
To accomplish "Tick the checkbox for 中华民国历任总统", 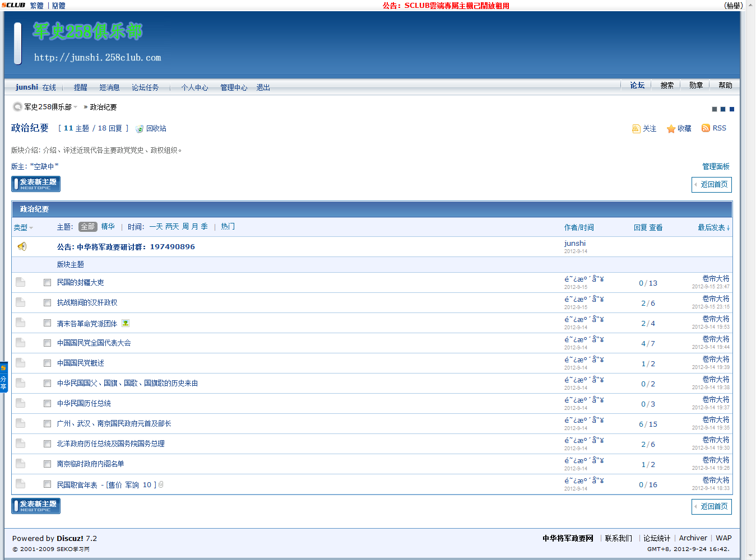I will (48, 404).
